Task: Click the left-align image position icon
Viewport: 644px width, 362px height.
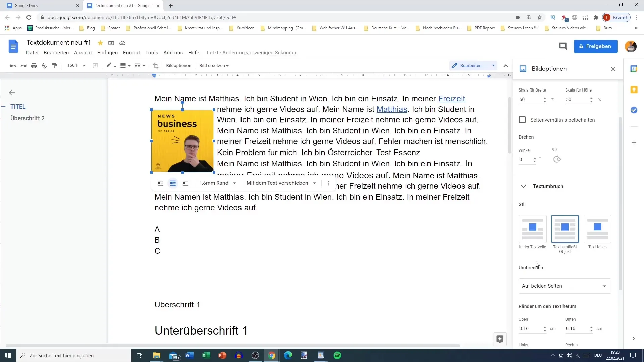Action: [x=161, y=183]
